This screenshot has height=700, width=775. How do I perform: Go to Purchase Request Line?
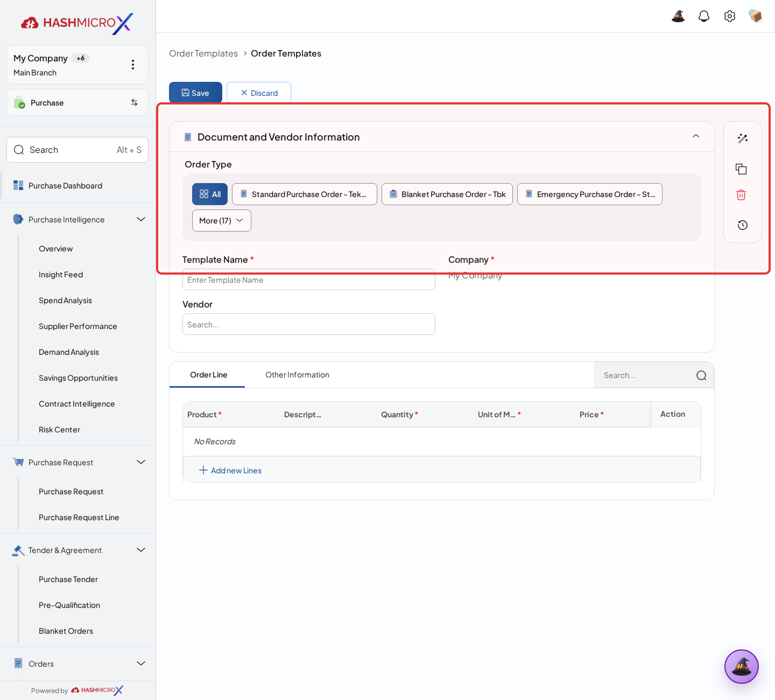coord(79,517)
